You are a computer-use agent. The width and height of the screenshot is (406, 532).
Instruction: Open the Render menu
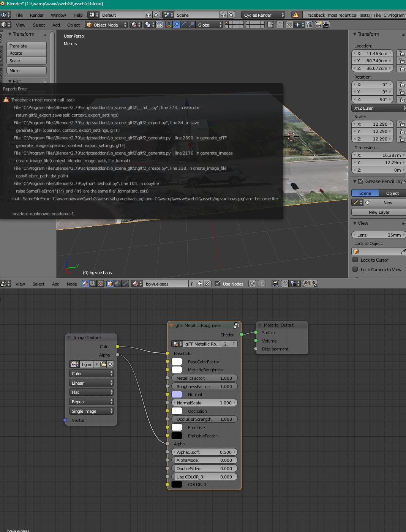36,15
